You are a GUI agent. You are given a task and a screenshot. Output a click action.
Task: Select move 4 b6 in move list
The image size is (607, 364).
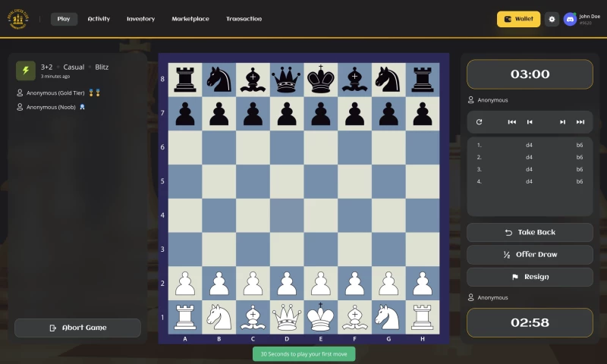pyautogui.click(x=580, y=181)
